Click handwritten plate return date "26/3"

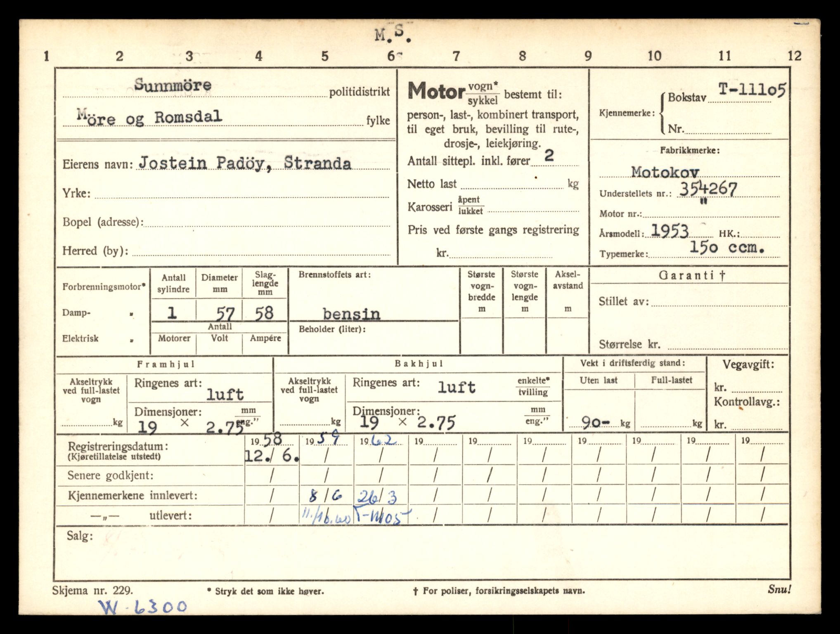377,497
